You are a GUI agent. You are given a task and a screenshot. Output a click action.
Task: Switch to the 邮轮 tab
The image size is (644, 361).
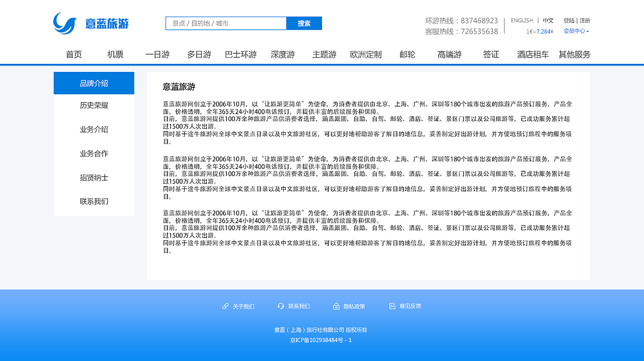coord(407,54)
